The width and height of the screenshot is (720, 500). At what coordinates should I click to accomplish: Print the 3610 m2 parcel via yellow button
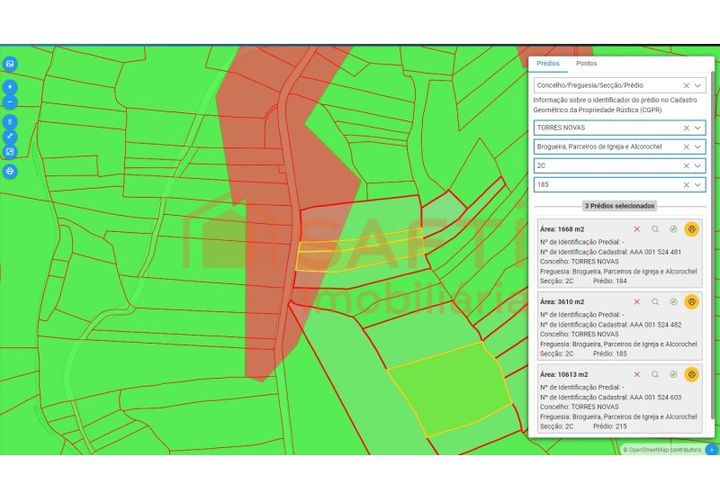click(692, 302)
